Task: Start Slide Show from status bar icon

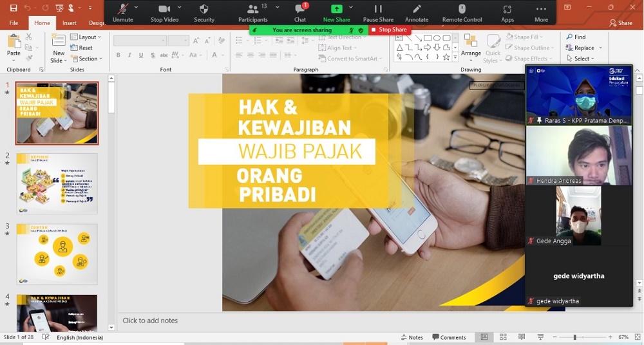Action: click(x=540, y=337)
